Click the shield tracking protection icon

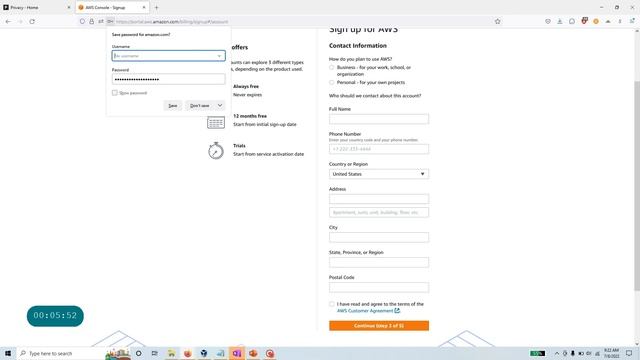[x=82, y=22]
